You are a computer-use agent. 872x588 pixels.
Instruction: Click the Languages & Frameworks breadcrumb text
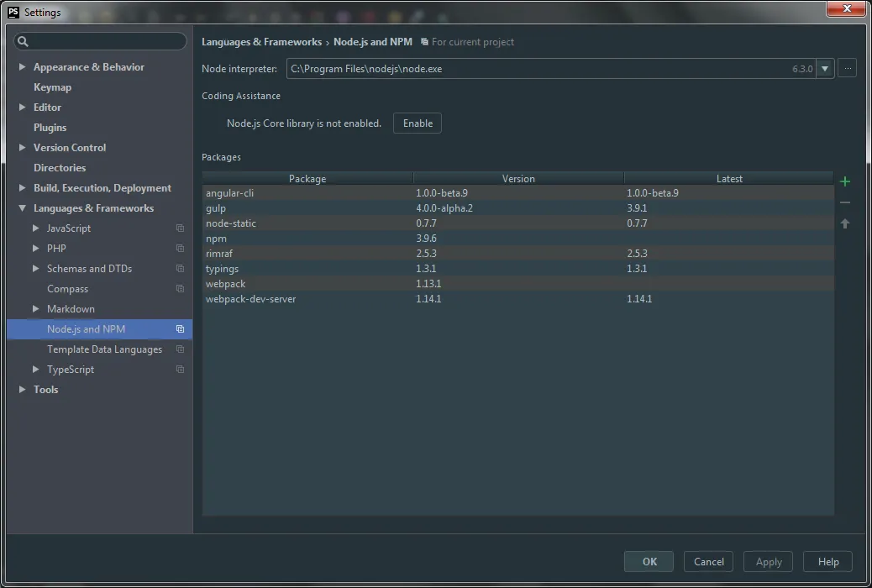click(x=261, y=42)
